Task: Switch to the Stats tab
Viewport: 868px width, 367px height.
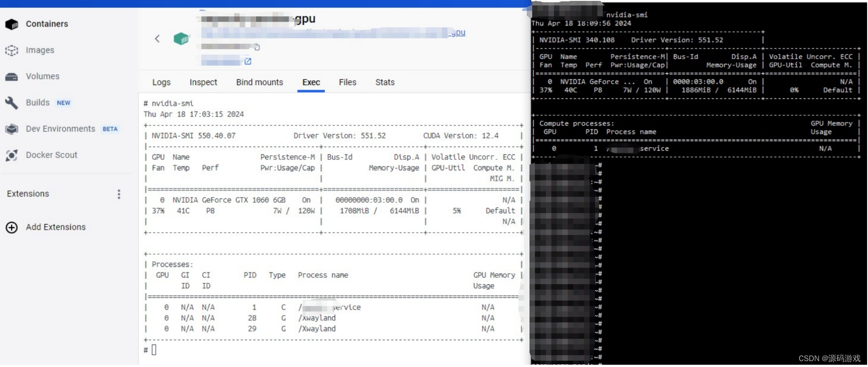Action: [x=385, y=82]
